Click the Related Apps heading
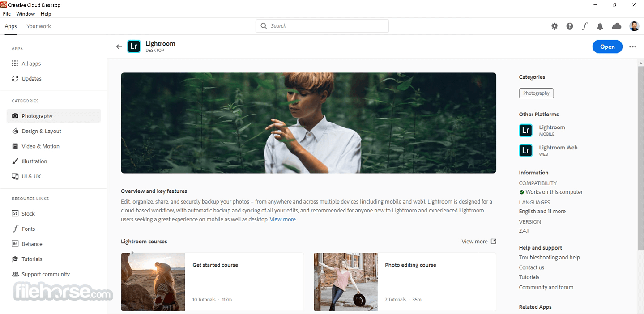 tap(535, 307)
